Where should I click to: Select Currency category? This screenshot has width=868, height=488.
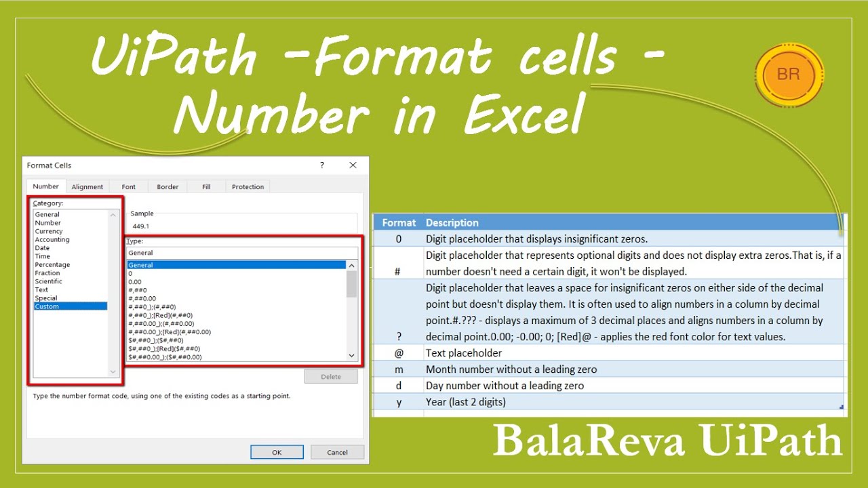pos(71,231)
